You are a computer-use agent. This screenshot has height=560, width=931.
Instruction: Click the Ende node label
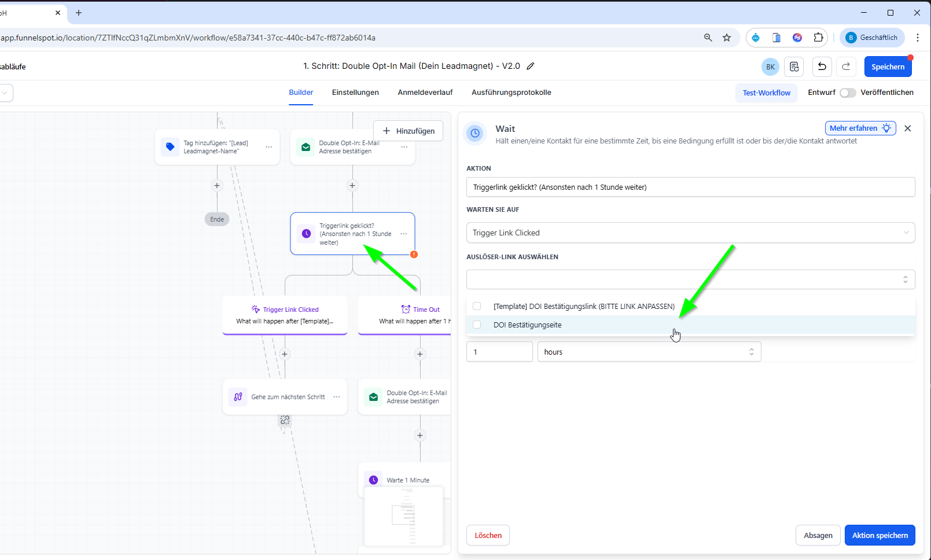coord(217,219)
